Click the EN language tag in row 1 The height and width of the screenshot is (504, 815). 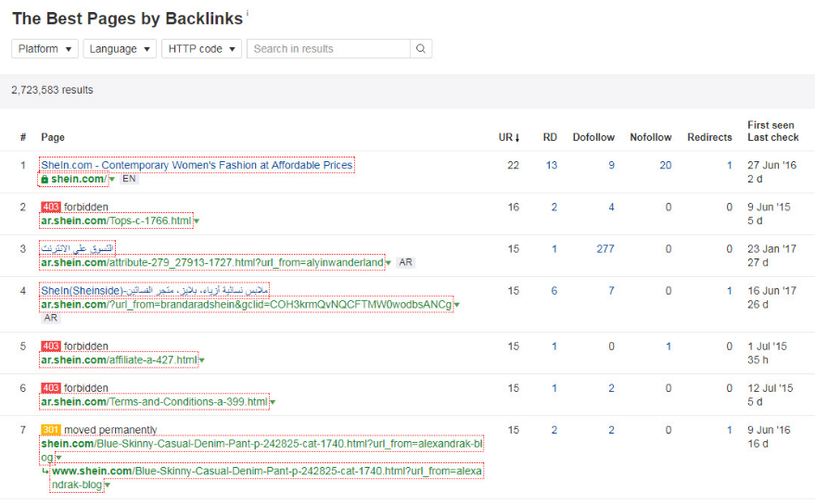point(129,179)
